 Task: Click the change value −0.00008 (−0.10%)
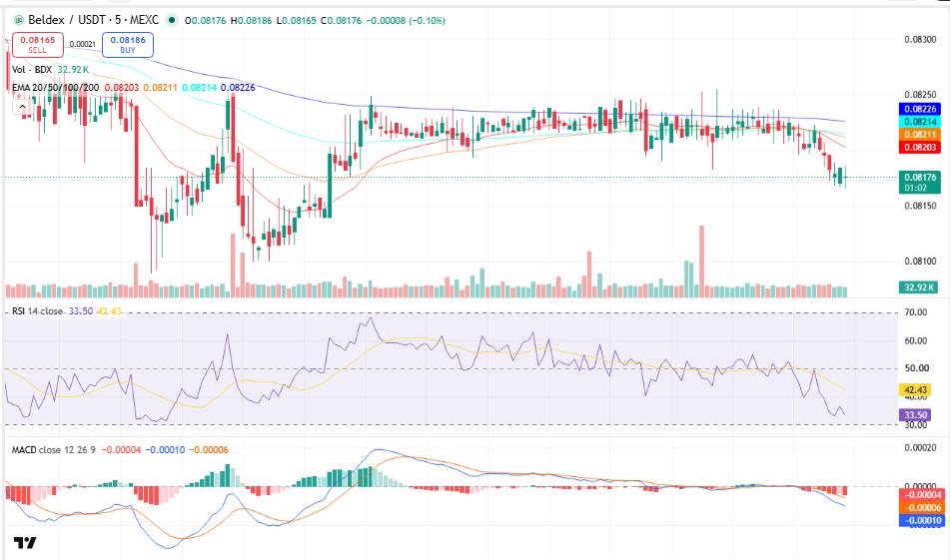(406, 21)
